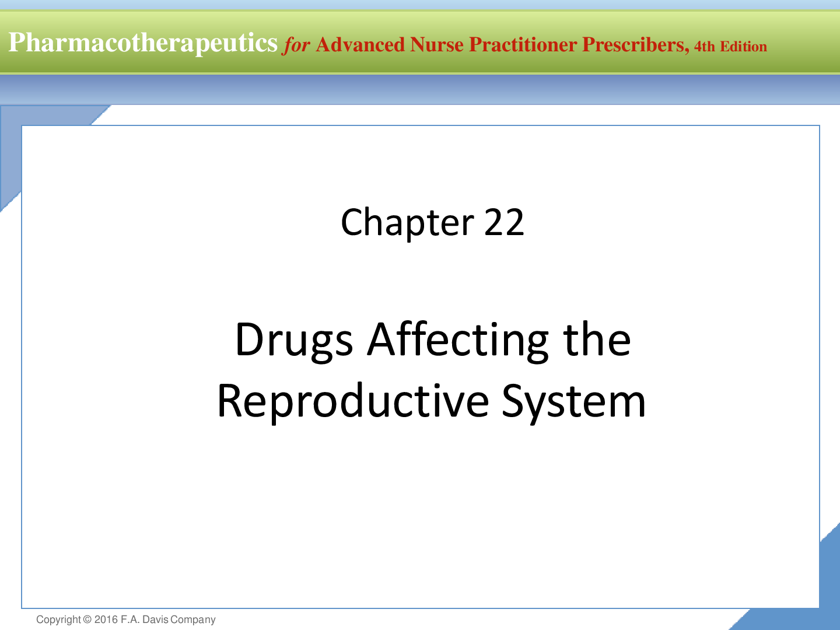
Task: Select the word Drugs in the title
Action: point(293,340)
